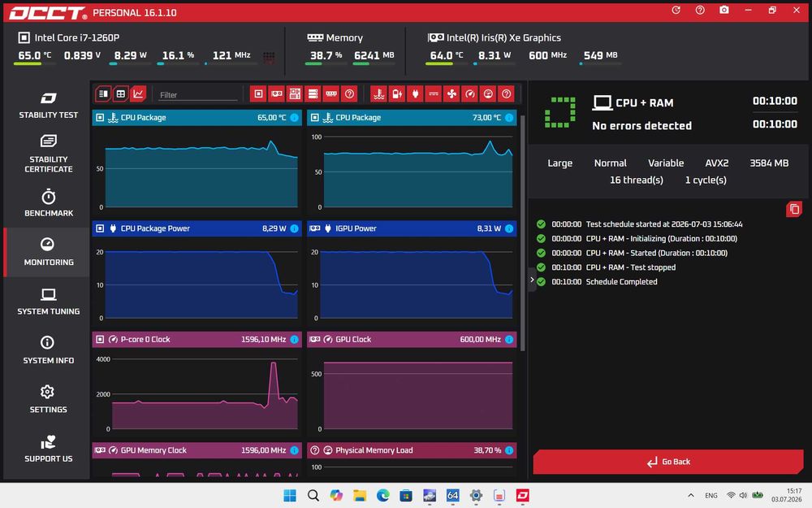
Task: Show info for the IGPU Power graph
Action: [509, 228]
